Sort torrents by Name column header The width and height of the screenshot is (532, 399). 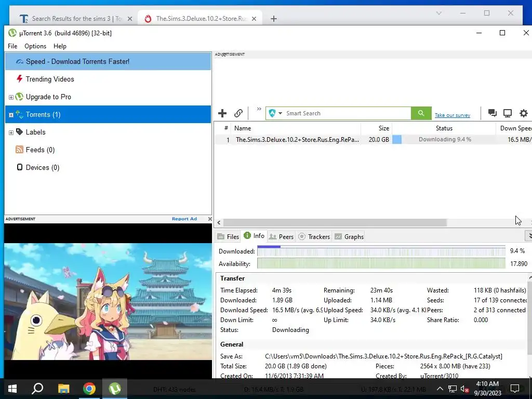tap(296, 128)
